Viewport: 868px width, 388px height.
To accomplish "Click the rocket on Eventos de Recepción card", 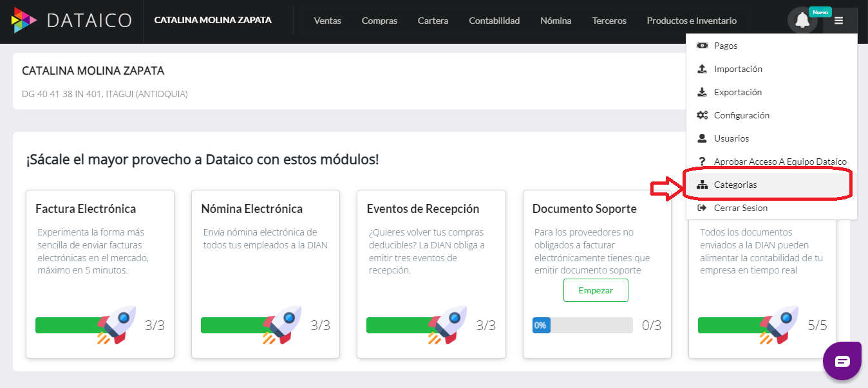I will (448, 325).
